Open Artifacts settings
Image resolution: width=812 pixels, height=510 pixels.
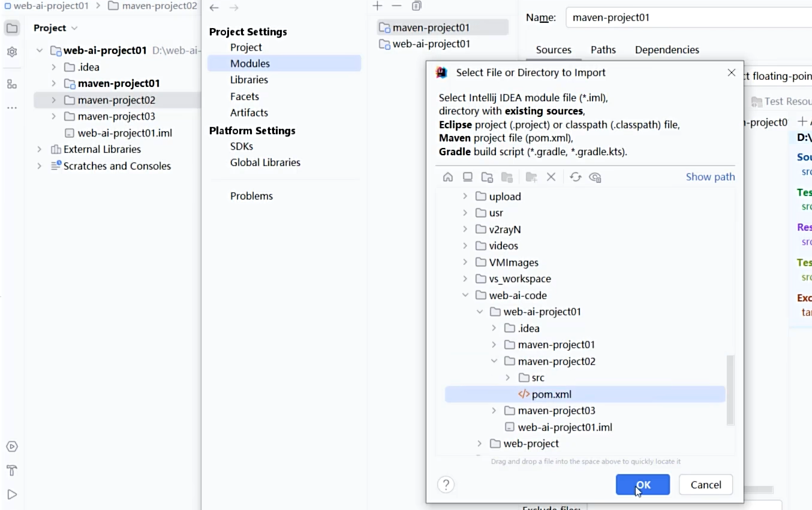click(x=249, y=113)
